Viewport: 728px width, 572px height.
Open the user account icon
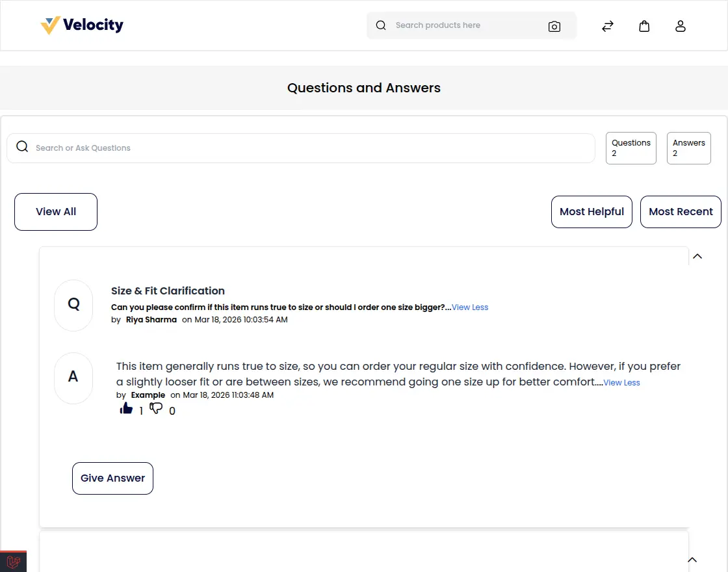point(681,26)
